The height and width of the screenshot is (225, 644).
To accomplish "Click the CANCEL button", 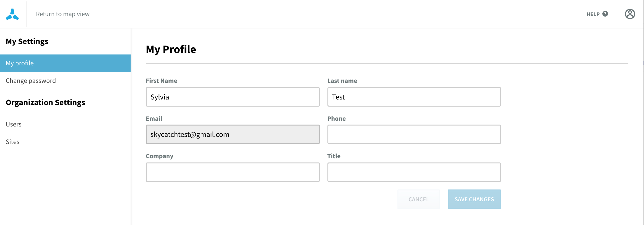I will tap(419, 199).
